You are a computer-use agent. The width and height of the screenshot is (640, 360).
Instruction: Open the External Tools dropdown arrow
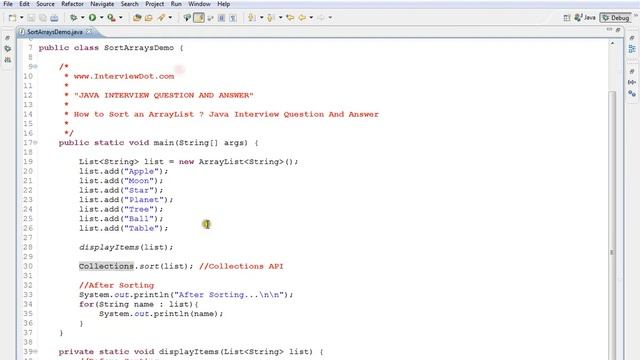pyautogui.click(x=120, y=18)
